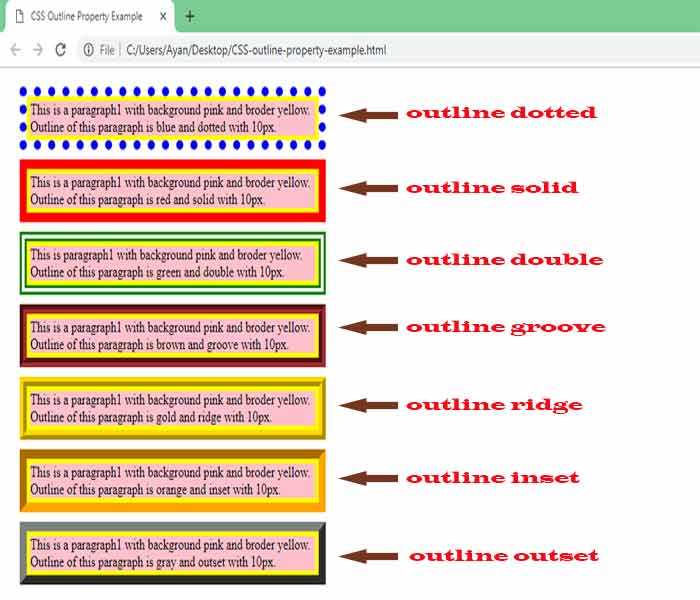Viewport: 700px width, 600px height.
Task: Click the 'outline double' red label
Action: [x=504, y=260]
